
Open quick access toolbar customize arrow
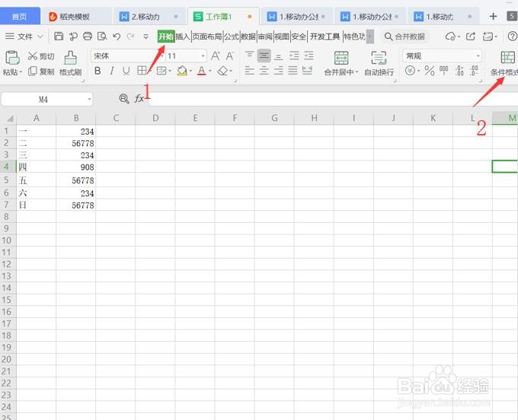click(x=145, y=37)
